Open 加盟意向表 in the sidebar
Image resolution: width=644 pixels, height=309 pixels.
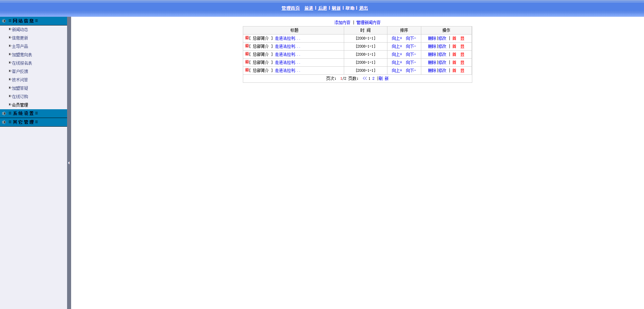pyautogui.click(x=22, y=55)
